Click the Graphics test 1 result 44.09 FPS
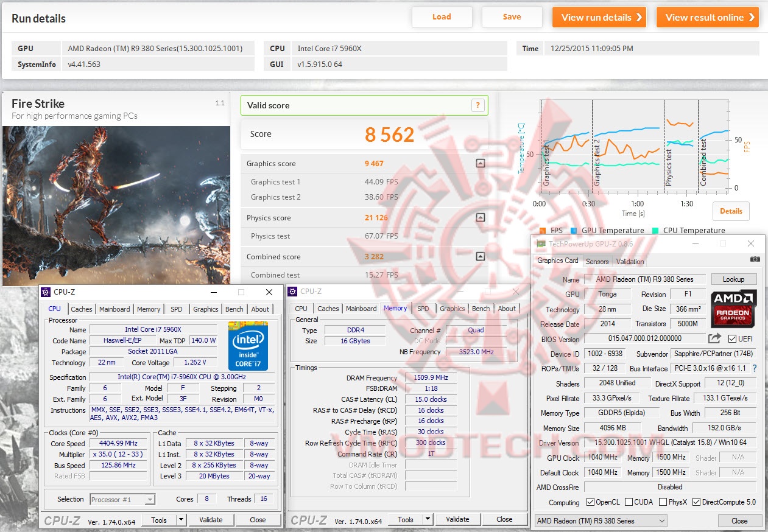768x532 pixels. point(381,182)
